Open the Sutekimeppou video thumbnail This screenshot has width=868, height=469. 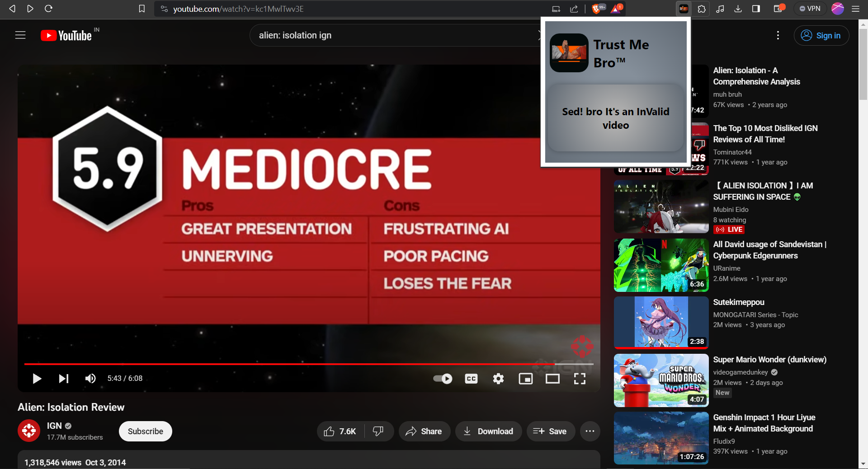click(661, 323)
